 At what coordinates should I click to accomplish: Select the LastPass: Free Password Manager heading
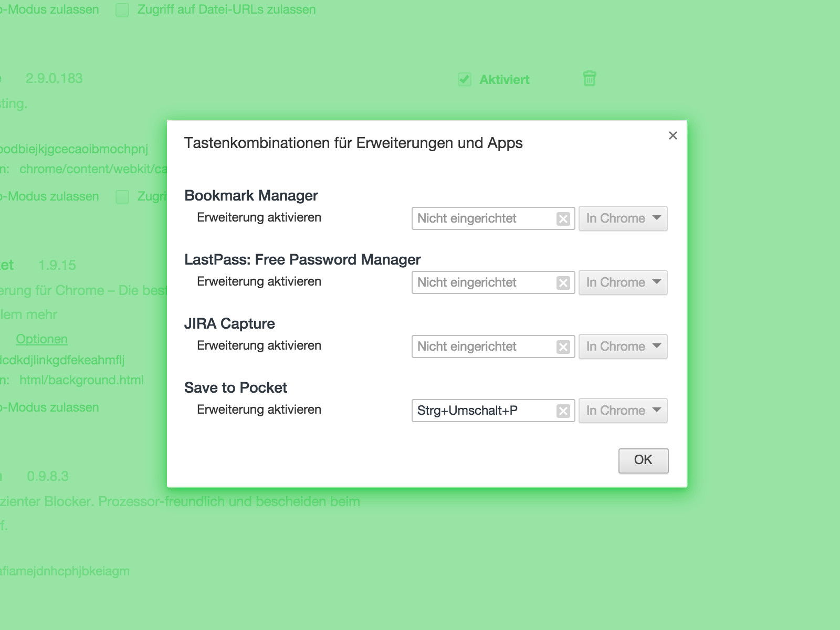click(x=302, y=259)
